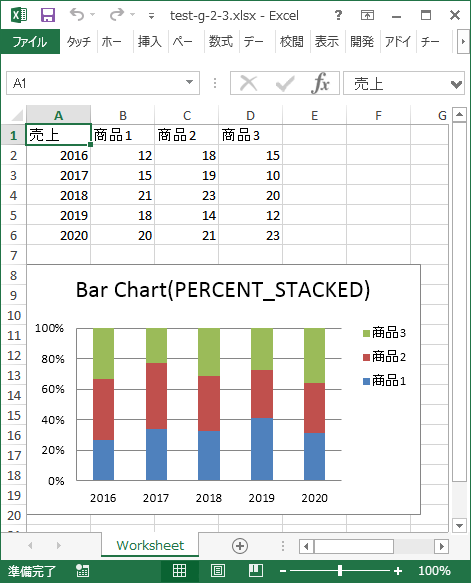
Task: Click the 商品2 red legend swatch
Action: coord(367,357)
